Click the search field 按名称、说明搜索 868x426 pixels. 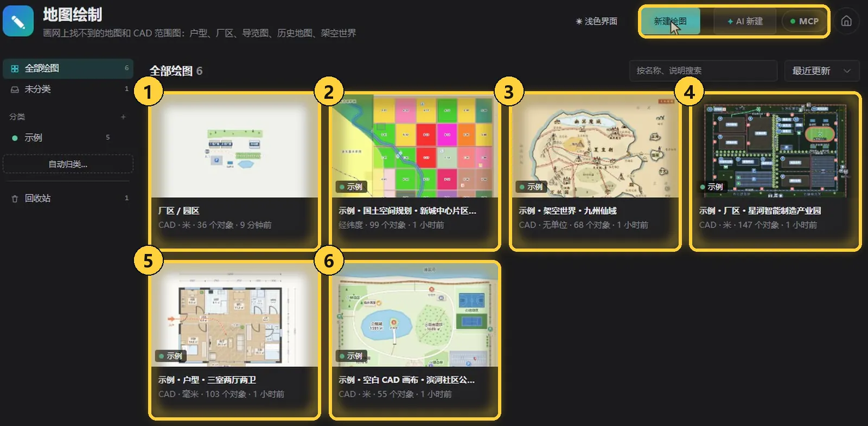(x=703, y=71)
